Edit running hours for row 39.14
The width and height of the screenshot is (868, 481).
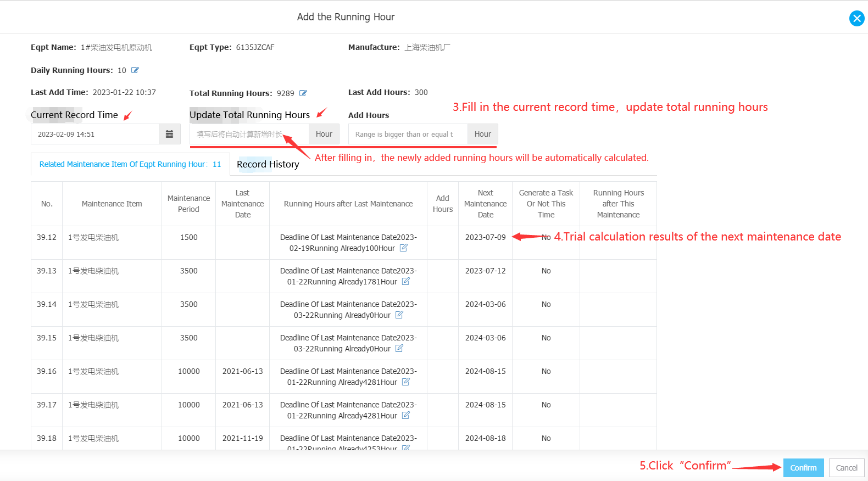pyautogui.click(x=399, y=315)
